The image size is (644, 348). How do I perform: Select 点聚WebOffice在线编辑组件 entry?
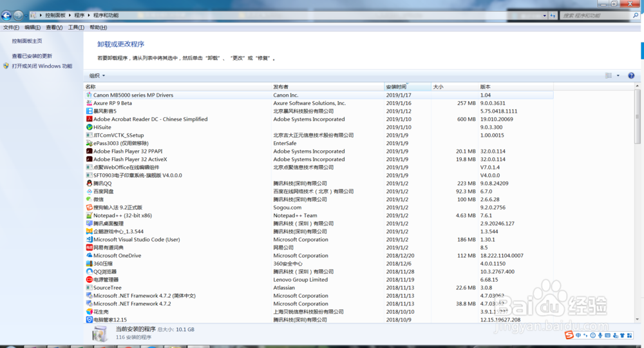point(319,167)
